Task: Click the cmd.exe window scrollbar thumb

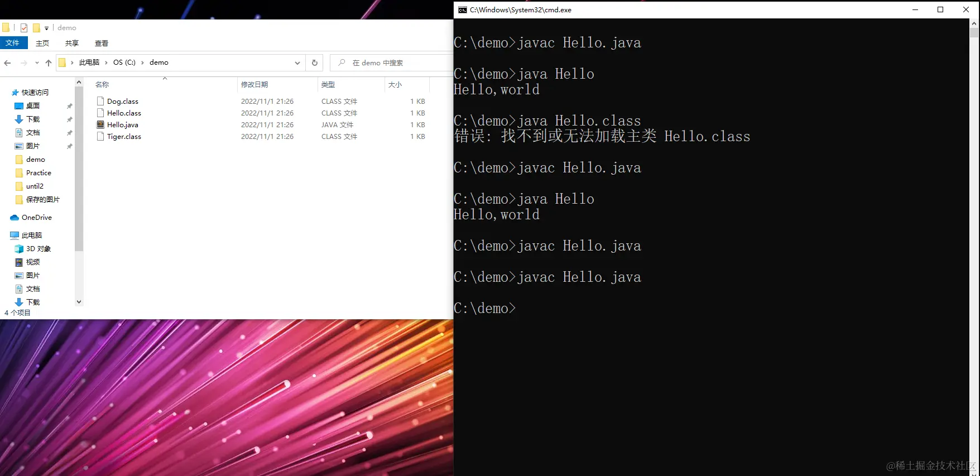Action: coord(974,32)
